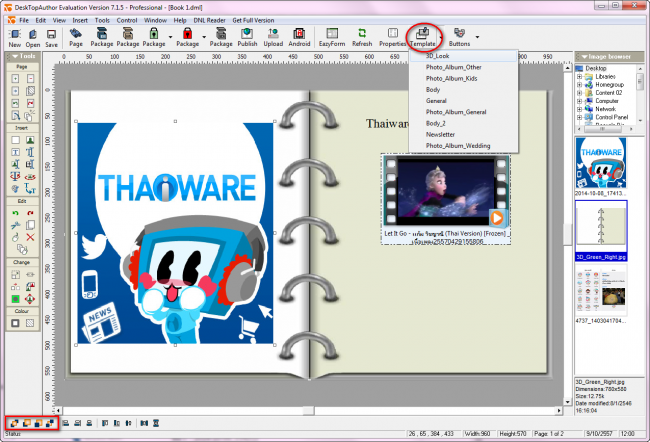This screenshot has height=442, width=650.
Task: Click the red four-arrow move icon in Change
Action: coord(30,299)
